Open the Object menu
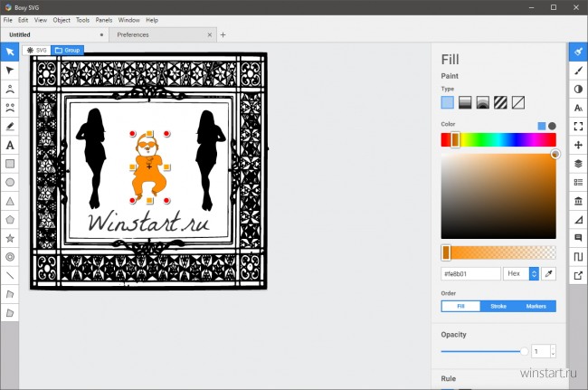588x390 pixels. point(62,19)
